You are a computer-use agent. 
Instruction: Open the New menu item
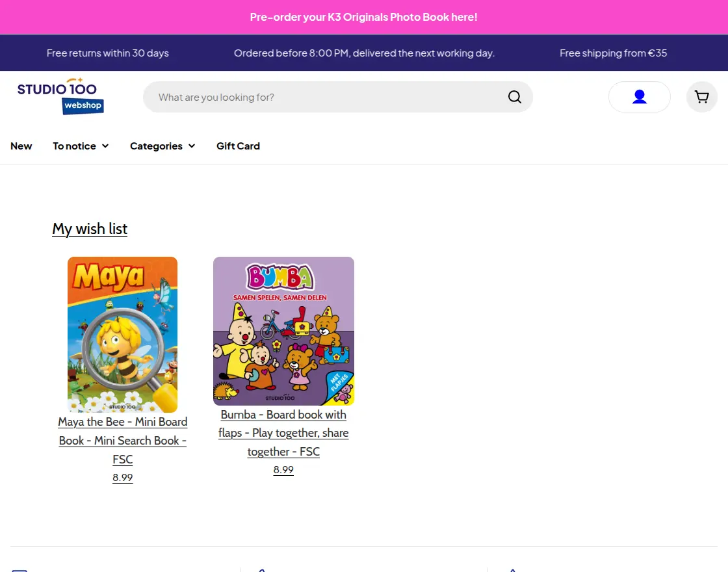pos(21,146)
